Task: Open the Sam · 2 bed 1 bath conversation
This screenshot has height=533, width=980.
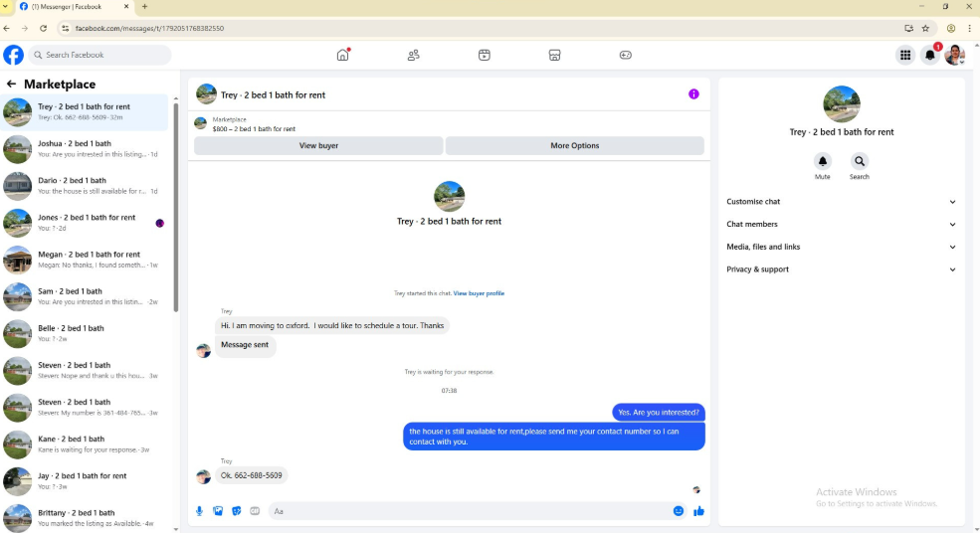Action: pos(85,296)
